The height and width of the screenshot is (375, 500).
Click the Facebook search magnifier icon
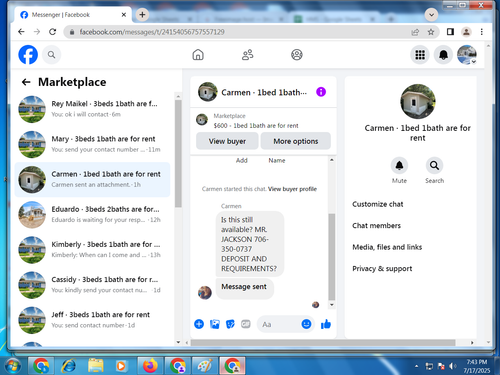(51, 55)
